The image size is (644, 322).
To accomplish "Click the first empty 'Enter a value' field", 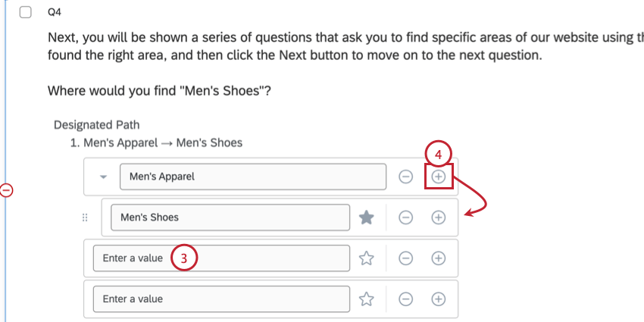I will pos(221,258).
